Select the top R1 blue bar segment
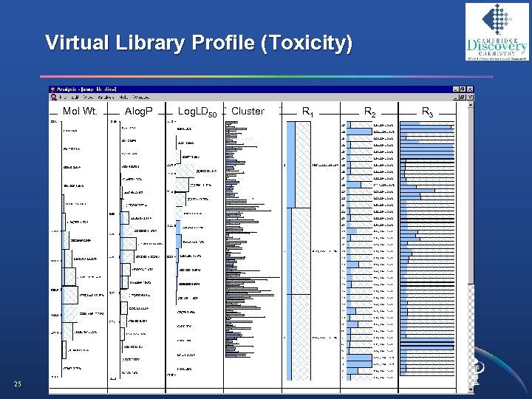 pos(291,165)
